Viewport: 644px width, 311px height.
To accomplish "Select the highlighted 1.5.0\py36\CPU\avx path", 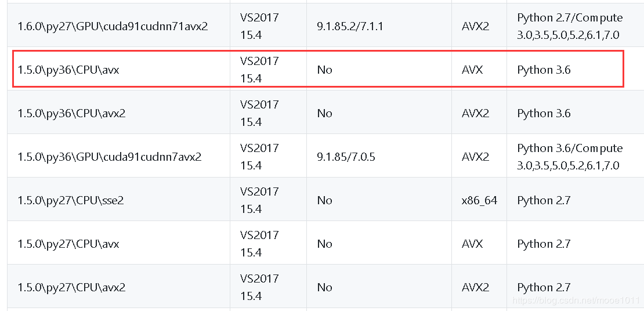I will point(68,70).
